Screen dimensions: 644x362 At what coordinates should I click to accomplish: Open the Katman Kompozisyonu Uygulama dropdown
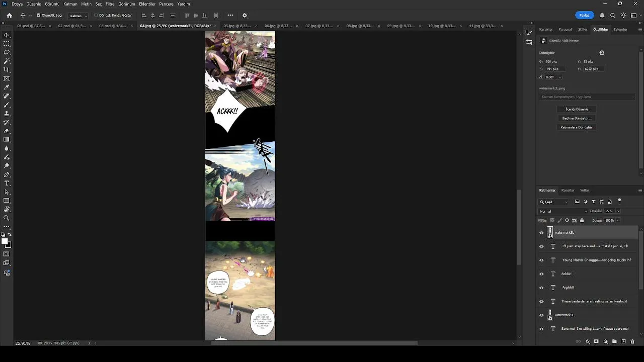point(587,97)
